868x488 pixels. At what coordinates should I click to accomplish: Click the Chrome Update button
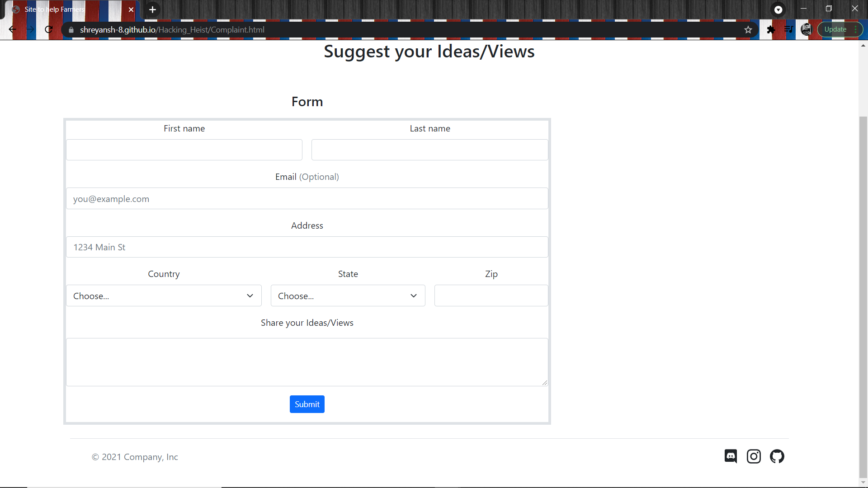[x=835, y=30]
